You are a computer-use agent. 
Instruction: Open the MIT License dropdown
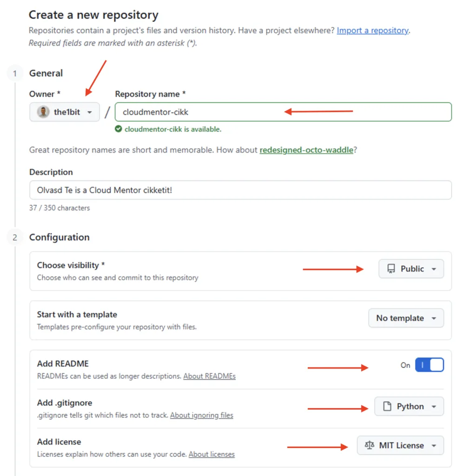(x=400, y=445)
